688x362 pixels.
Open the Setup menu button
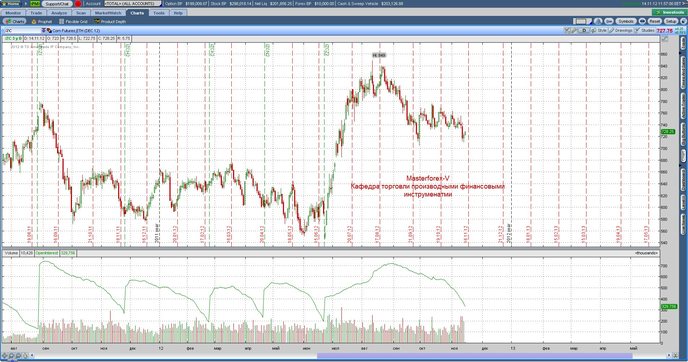(671, 21)
